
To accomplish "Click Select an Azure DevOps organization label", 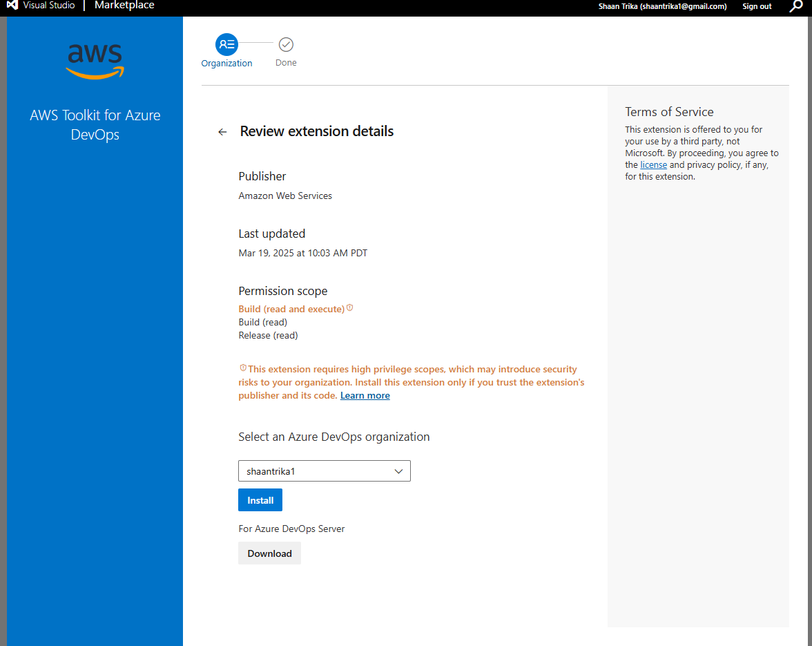I will [334, 437].
